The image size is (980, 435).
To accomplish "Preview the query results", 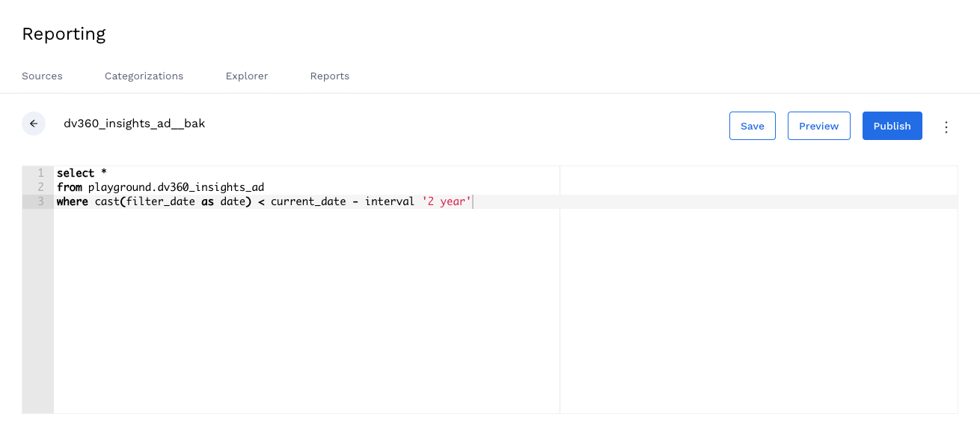I will pyautogui.click(x=818, y=126).
